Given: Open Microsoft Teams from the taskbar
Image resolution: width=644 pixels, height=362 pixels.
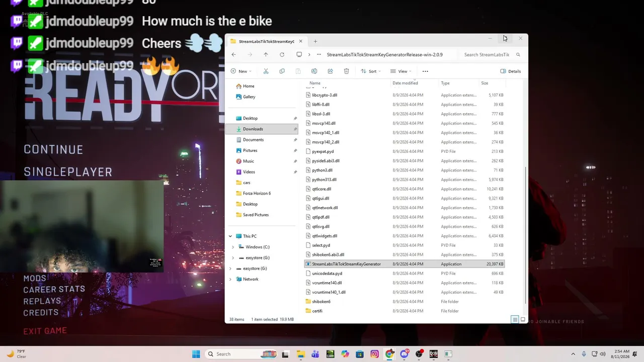Looking at the screenshot, I should coord(315,354).
